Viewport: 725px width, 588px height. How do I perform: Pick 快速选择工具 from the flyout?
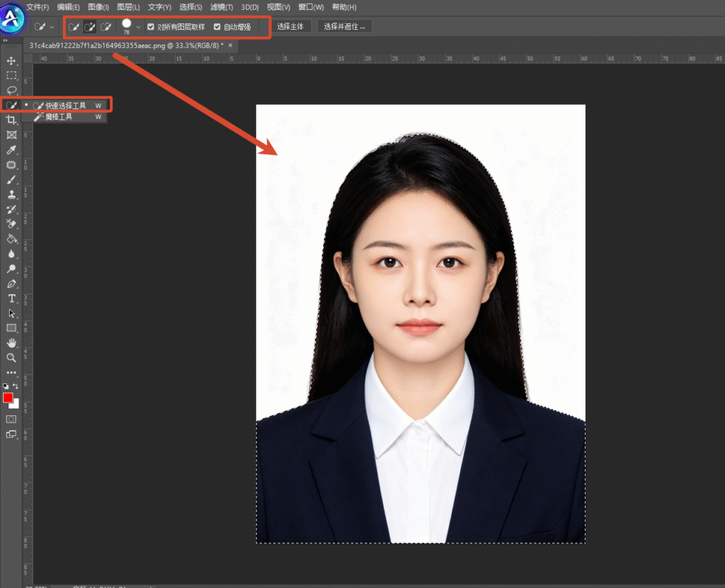(x=66, y=105)
